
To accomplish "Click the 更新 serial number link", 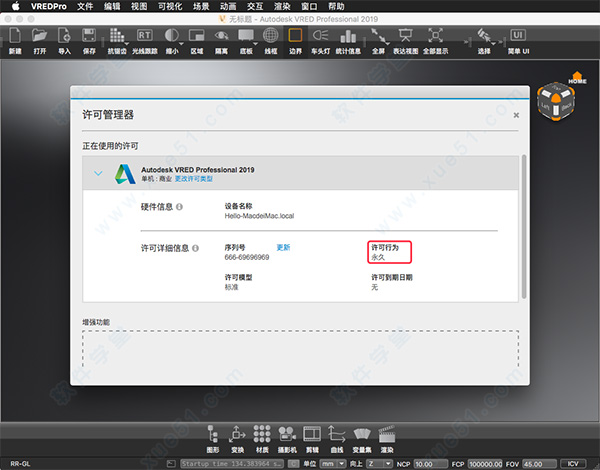I will 283,247.
